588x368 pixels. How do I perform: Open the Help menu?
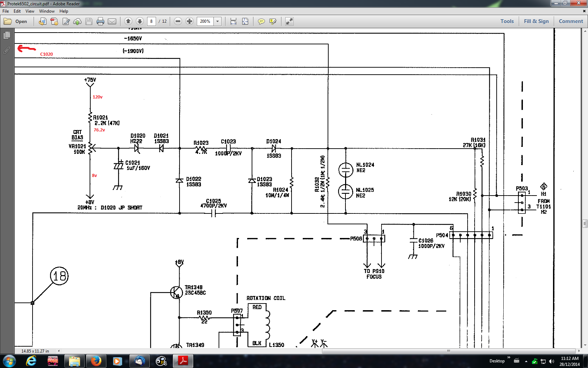click(64, 11)
